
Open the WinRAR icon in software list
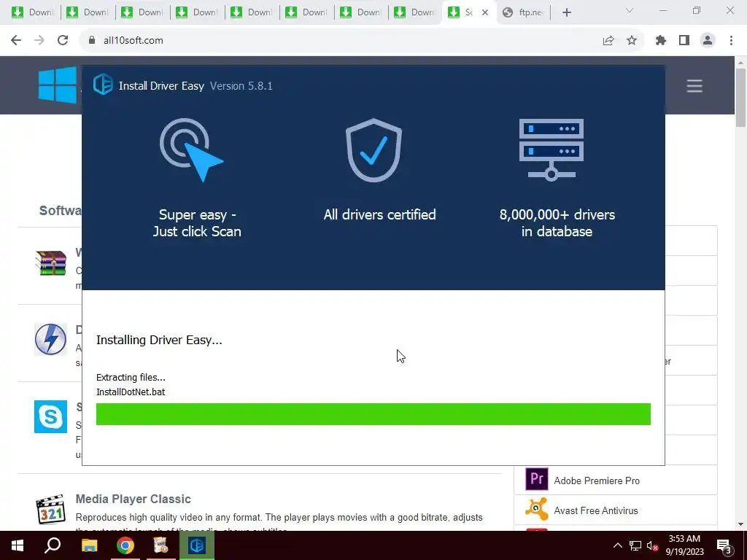point(50,262)
